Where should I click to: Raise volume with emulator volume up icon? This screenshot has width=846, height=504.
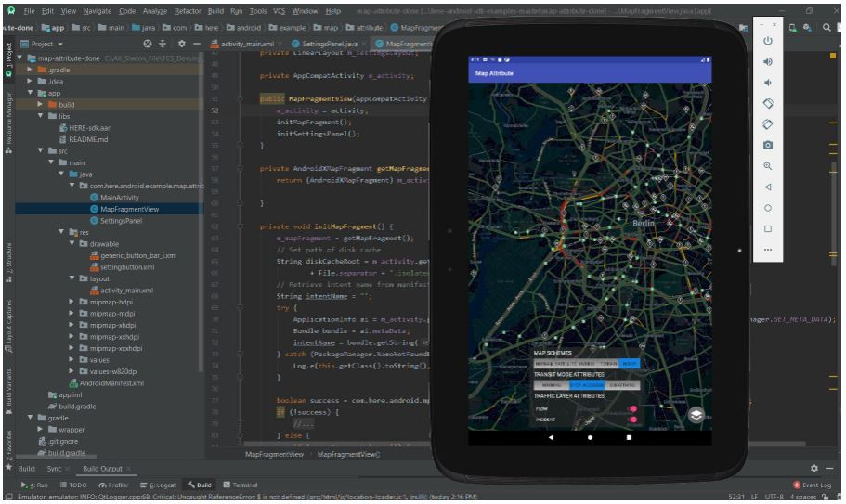(768, 62)
